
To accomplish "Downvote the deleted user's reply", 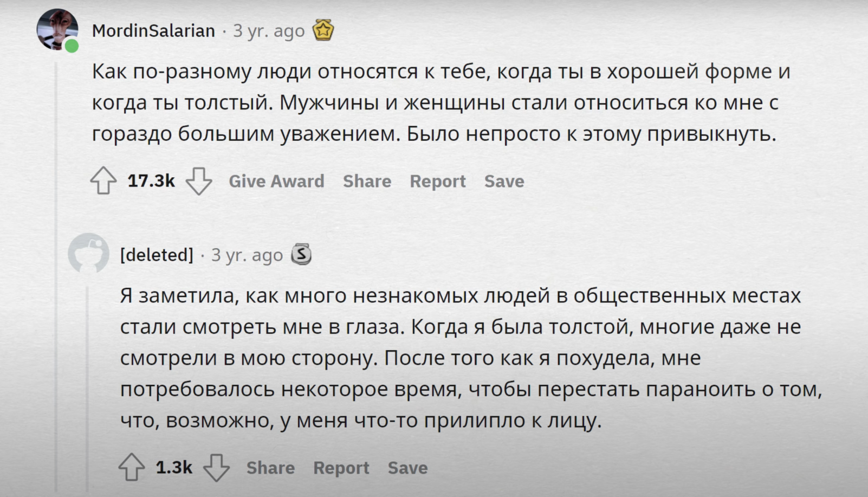I will click(216, 467).
